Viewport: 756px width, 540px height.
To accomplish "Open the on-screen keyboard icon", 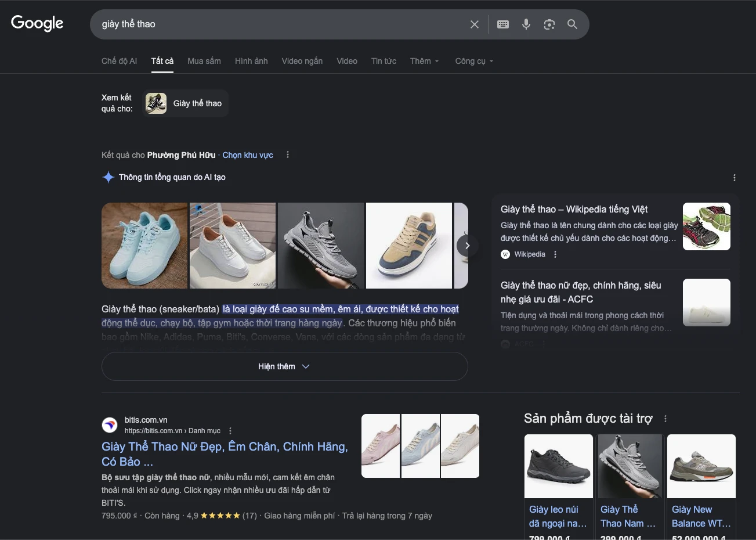I will click(x=502, y=24).
